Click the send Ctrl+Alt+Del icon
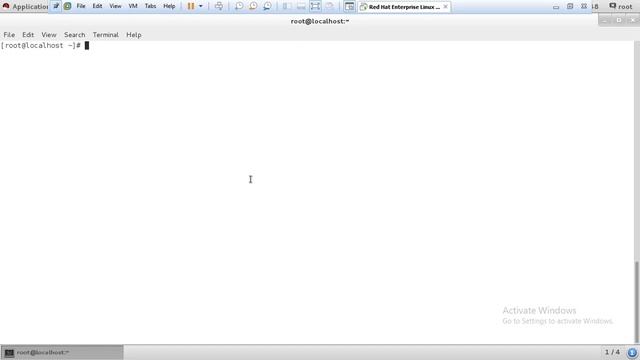The height and width of the screenshot is (360, 640). 219,6
